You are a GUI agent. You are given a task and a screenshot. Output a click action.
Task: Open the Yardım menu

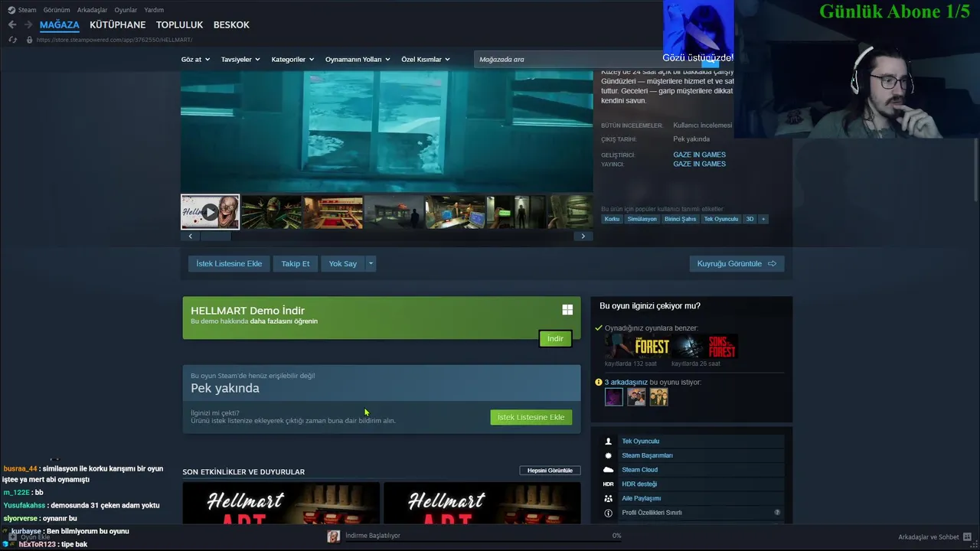(x=154, y=10)
